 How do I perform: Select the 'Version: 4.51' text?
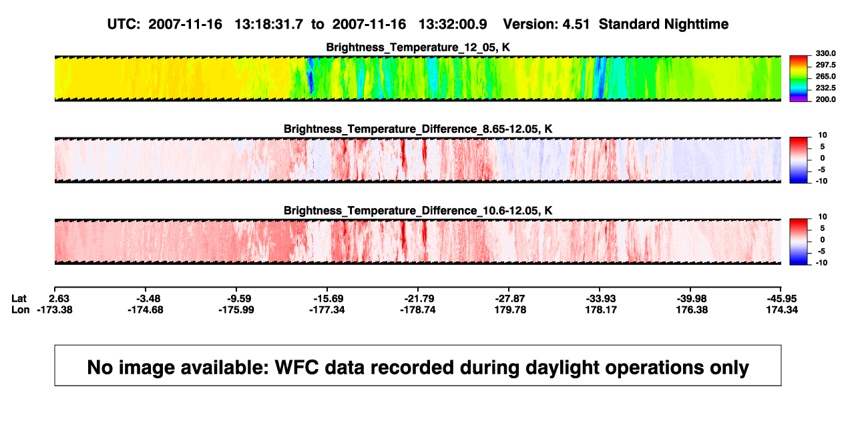coord(547,24)
